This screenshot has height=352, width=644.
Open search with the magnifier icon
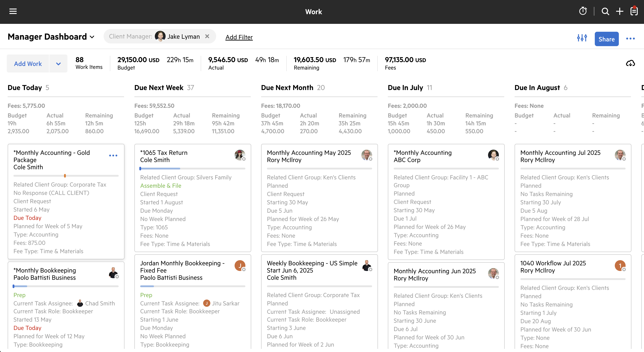click(x=605, y=11)
